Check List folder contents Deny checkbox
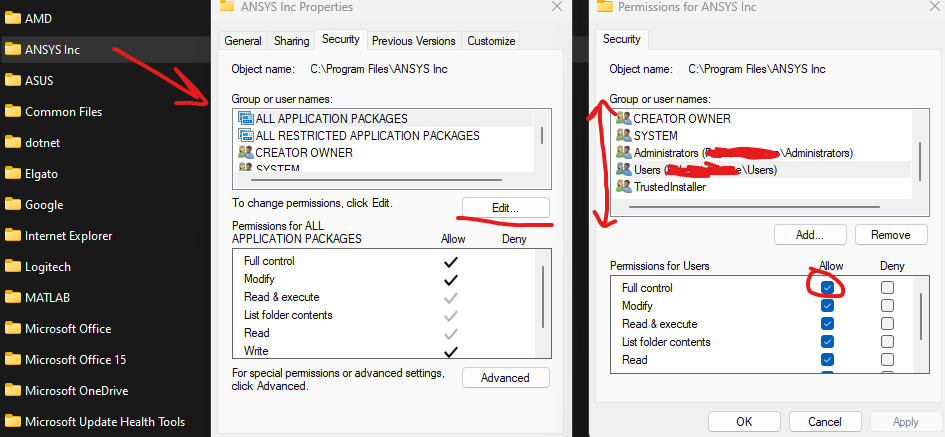The width and height of the screenshot is (945, 437). 887,342
